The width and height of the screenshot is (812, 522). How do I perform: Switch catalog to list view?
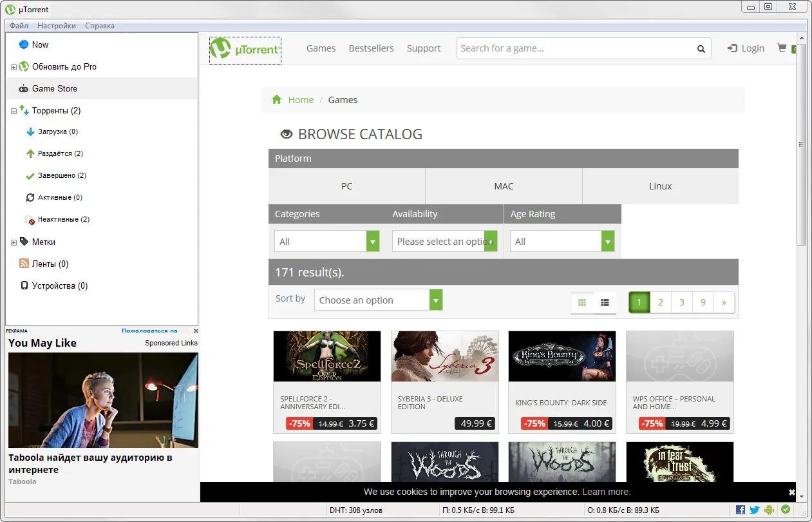pos(605,302)
